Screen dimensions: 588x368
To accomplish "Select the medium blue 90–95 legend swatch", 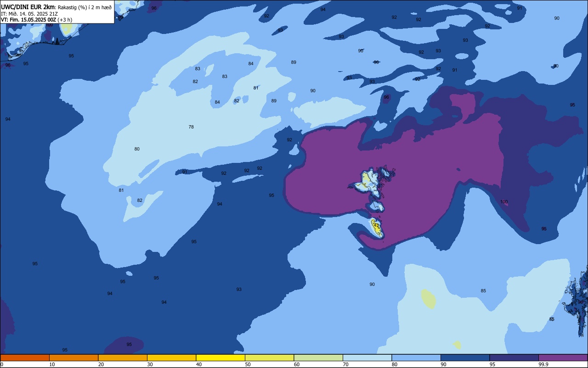I will 465,357.
